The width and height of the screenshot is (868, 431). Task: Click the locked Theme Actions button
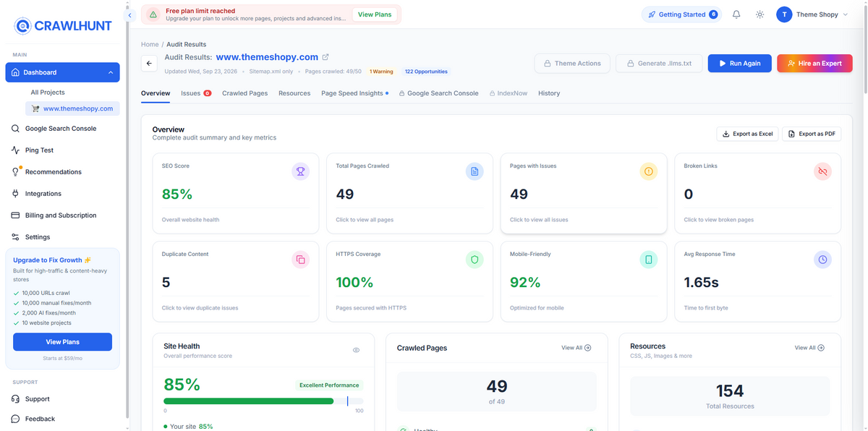pos(572,64)
